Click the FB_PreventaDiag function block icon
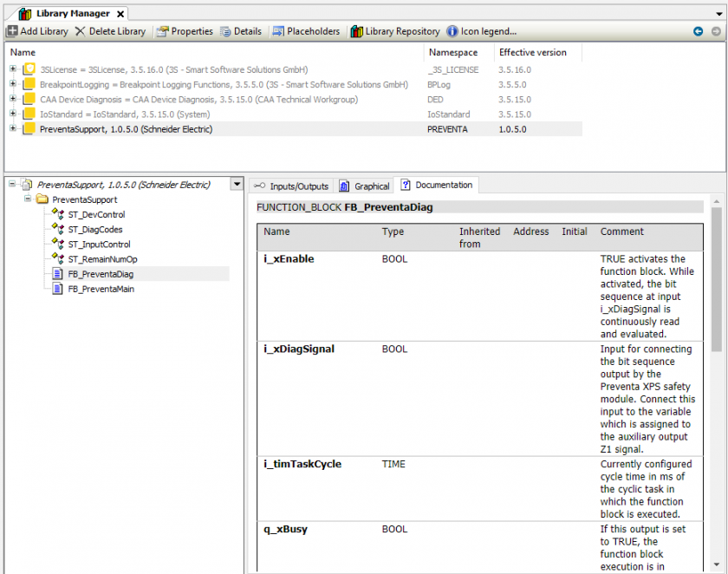The width and height of the screenshot is (728, 574). click(57, 273)
